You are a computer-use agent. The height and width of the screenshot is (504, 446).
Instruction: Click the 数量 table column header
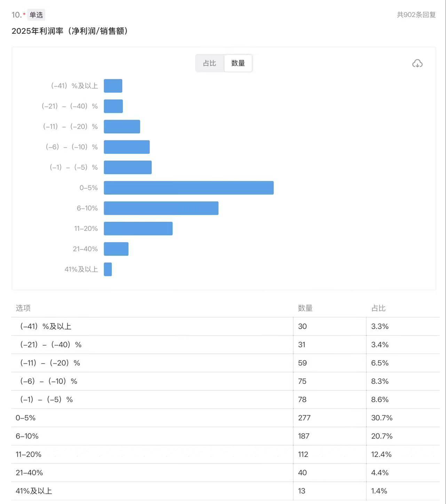coord(305,308)
